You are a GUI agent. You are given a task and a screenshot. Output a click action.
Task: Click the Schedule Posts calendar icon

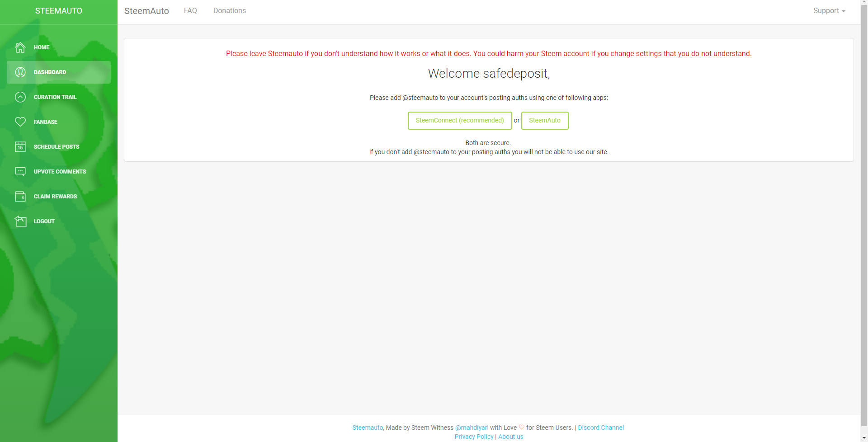20,147
